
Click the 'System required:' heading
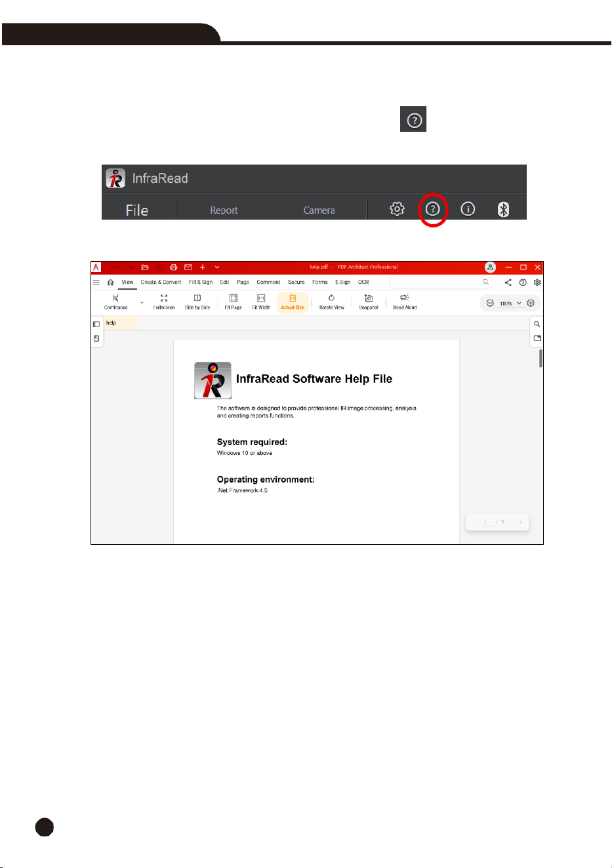click(x=252, y=442)
